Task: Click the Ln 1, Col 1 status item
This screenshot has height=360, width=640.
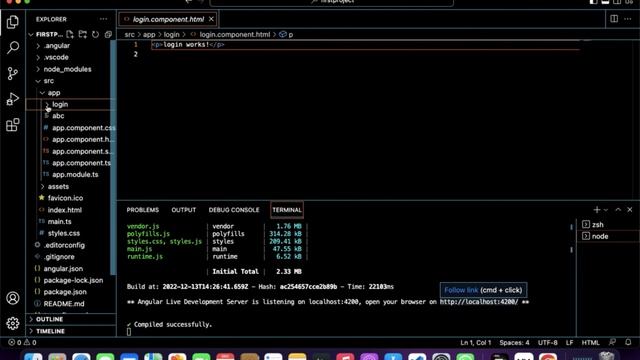Action: coord(476,342)
